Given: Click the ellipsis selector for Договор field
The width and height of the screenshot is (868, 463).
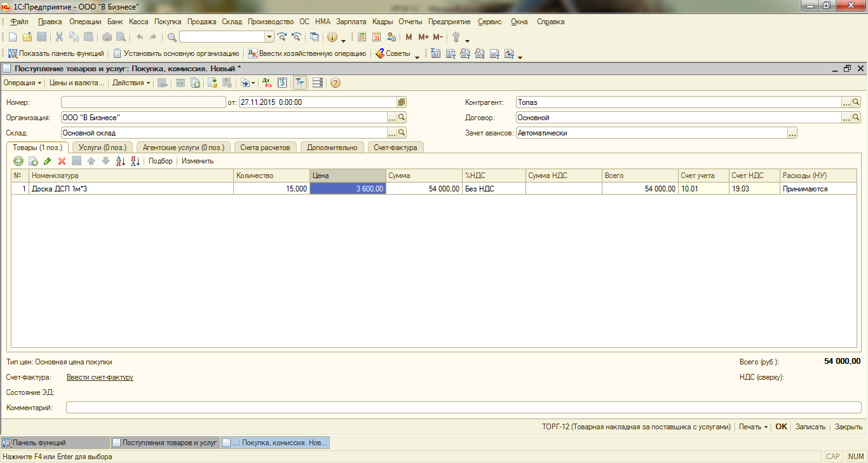Looking at the screenshot, I should point(846,118).
